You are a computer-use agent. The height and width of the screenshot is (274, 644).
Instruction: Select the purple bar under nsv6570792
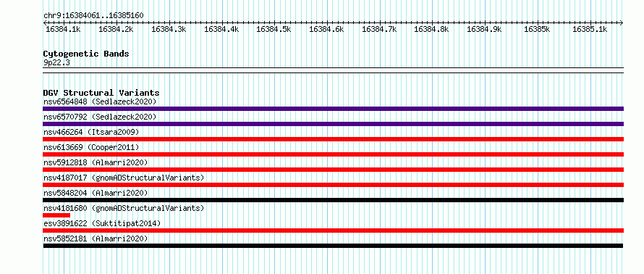click(x=333, y=124)
